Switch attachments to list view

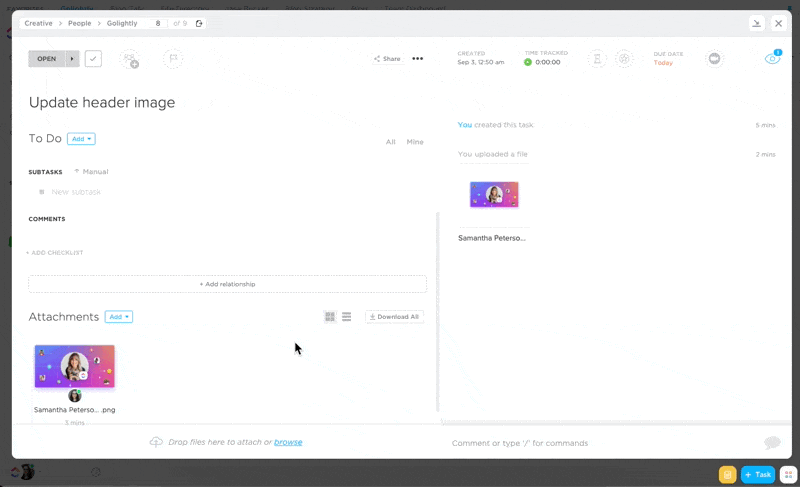click(346, 317)
